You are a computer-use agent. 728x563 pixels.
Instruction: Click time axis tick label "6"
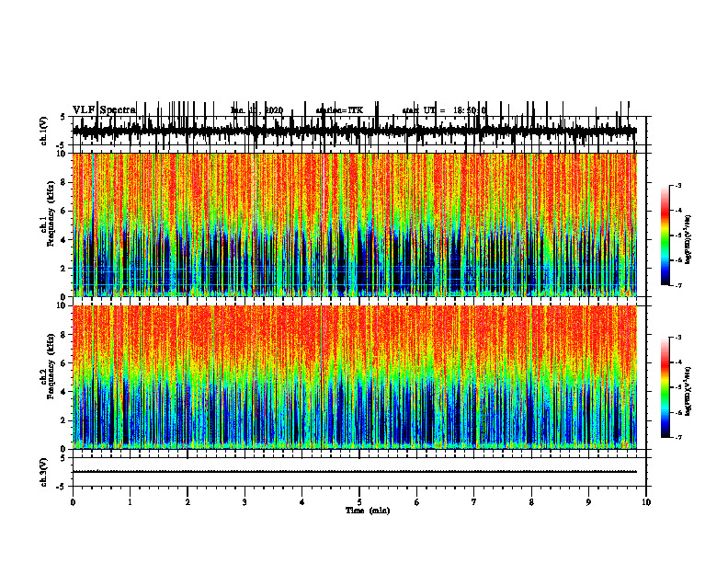coord(417,502)
